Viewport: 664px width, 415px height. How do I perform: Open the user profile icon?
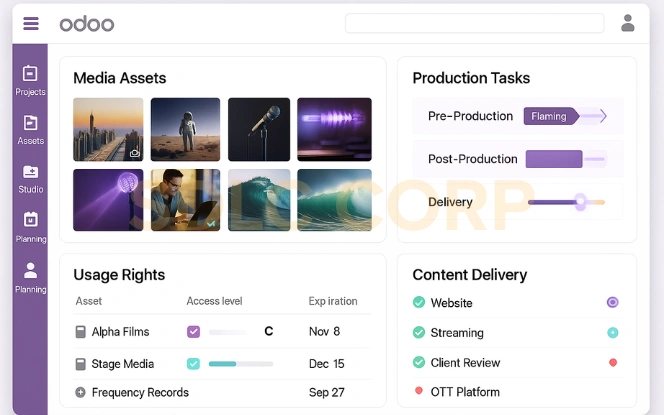628,23
